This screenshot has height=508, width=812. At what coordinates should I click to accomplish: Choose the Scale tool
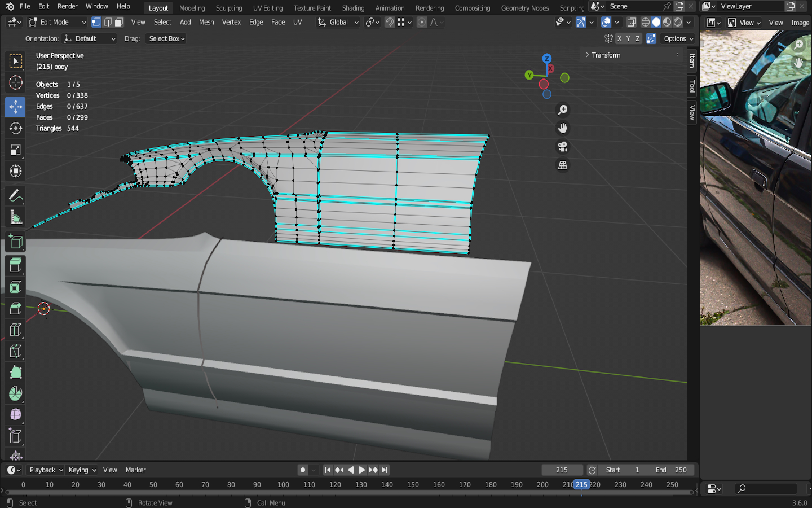(x=15, y=150)
